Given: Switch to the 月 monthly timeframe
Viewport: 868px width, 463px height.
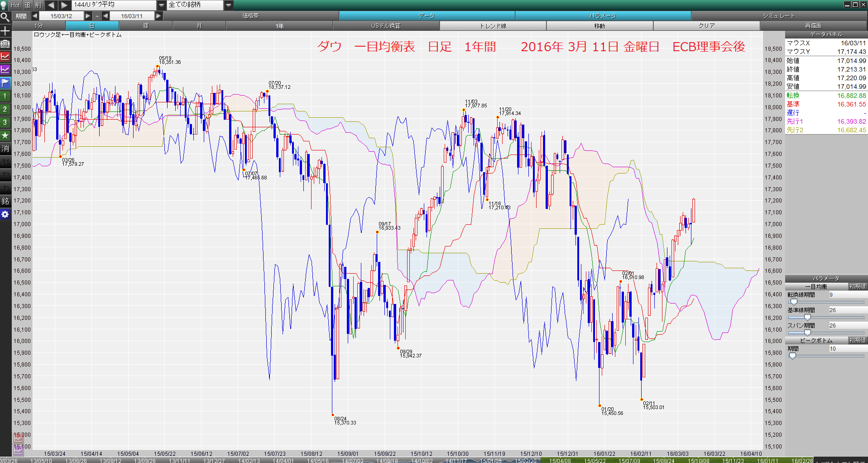Looking at the screenshot, I should click(x=199, y=26).
